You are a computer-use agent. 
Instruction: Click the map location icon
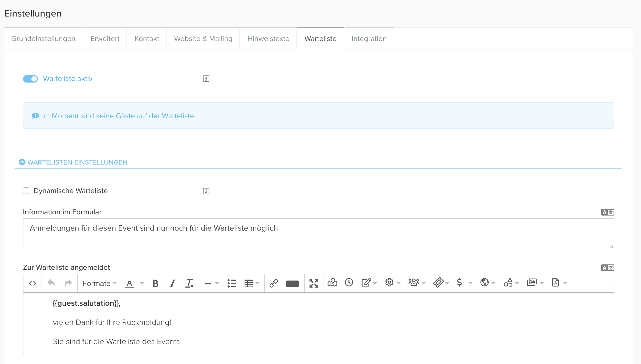tap(332, 283)
